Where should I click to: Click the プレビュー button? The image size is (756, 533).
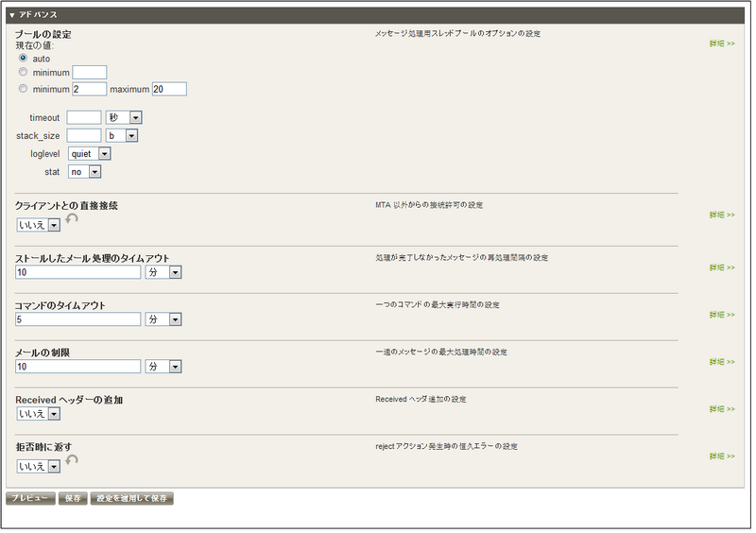click(30, 498)
